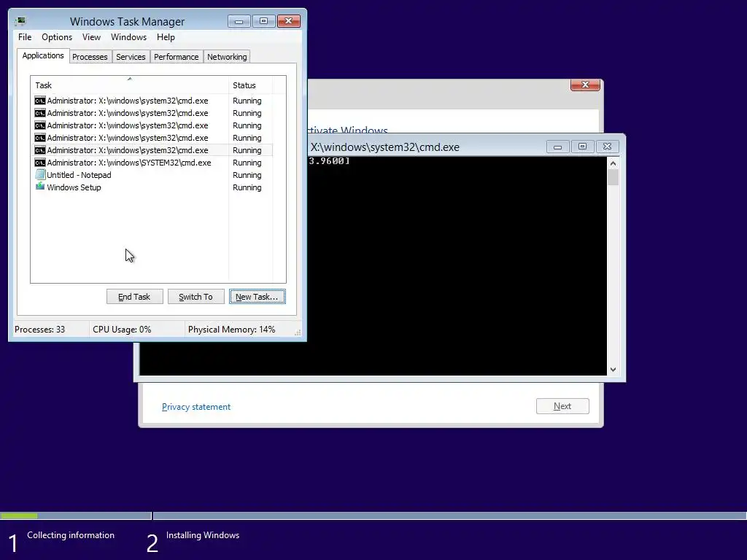
Task: Open the View menu in Task Manager
Action: point(91,37)
